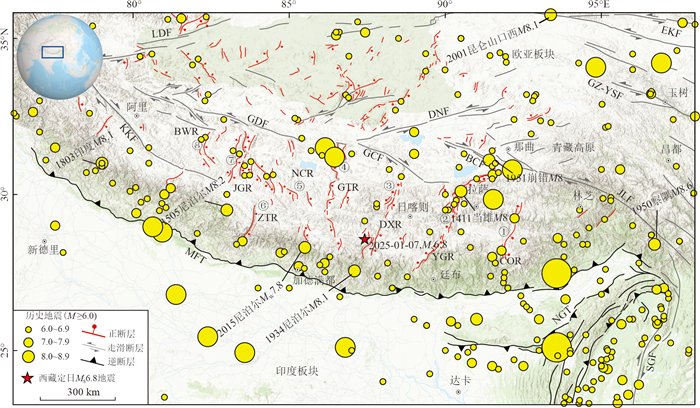Click the 2025-01-07, M6.8 event label
The width and height of the screenshot is (700, 408).
pyautogui.click(x=408, y=245)
